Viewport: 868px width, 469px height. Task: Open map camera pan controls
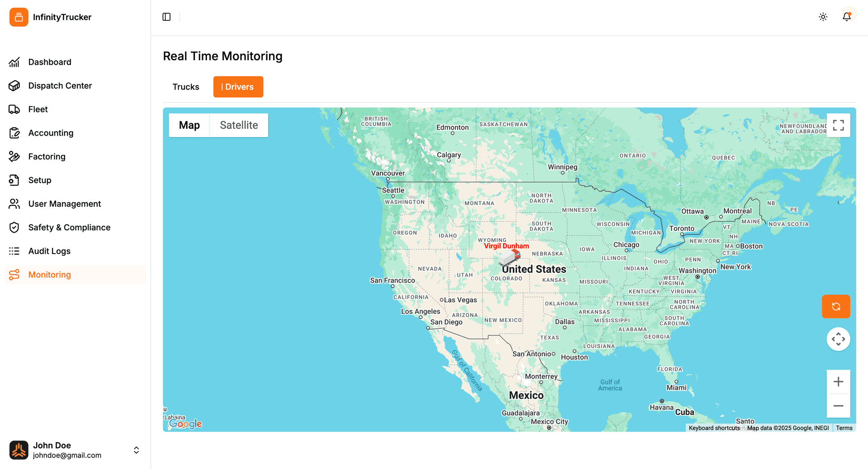click(838, 339)
